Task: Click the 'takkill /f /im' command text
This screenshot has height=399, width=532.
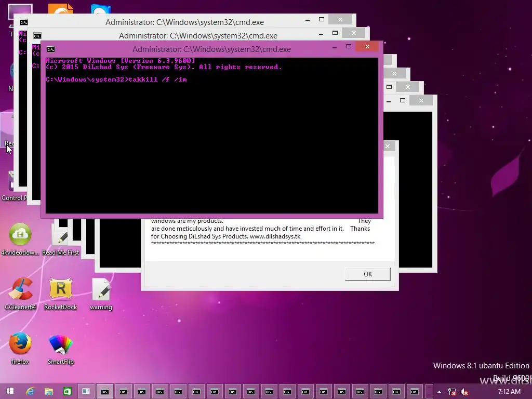Action: pyautogui.click(x=158, y=79)
